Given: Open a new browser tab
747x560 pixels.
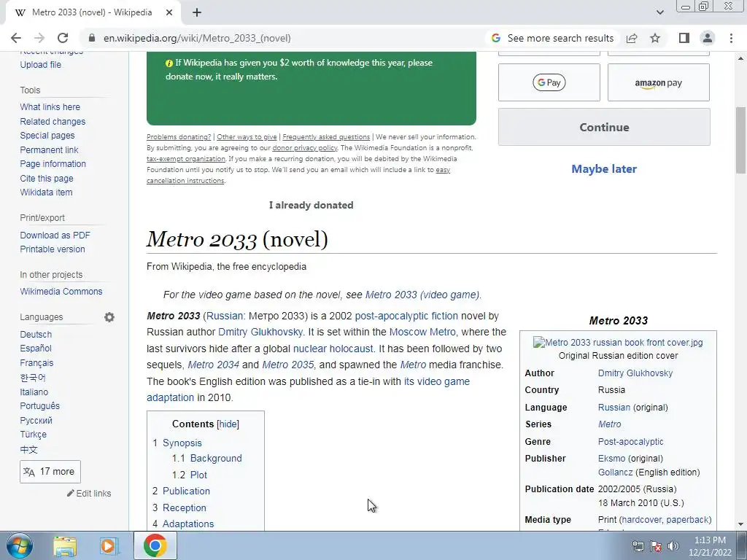Looking at the screenshot, I should (x=197, y=12).
